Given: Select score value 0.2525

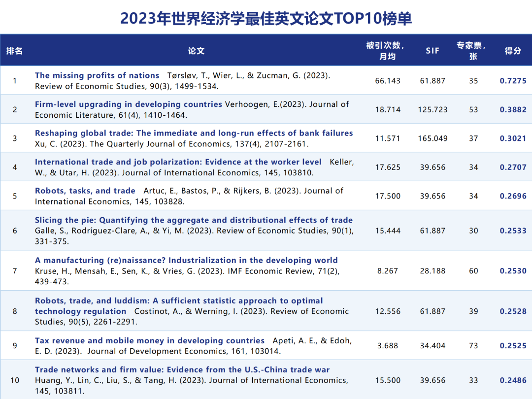Looking at the screenshot, I should click(513, 346).
